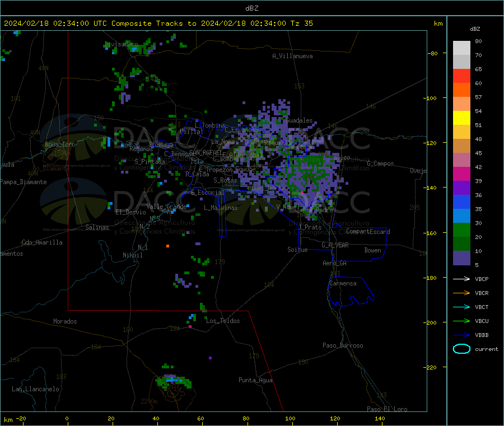Click the composite tracks timestamp header text
This screenshot has height=426, width=504.
coord(158,24)
